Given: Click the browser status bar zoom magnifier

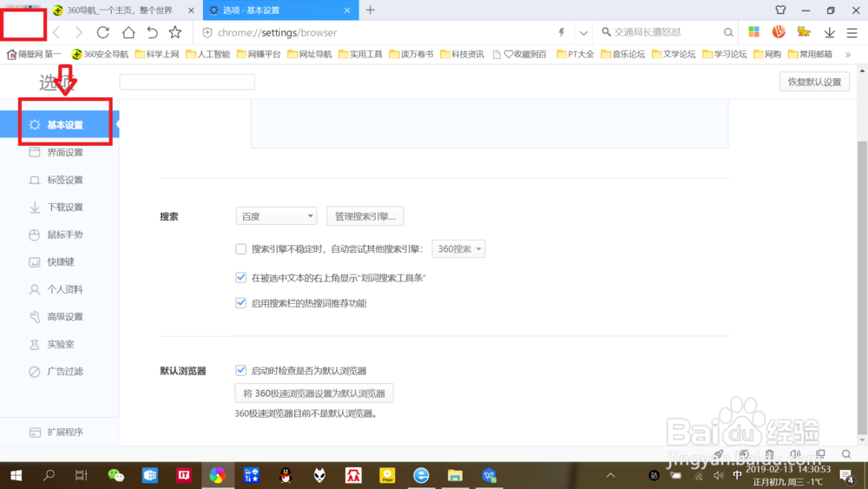Looking at the screenshot, I should 846,454.
